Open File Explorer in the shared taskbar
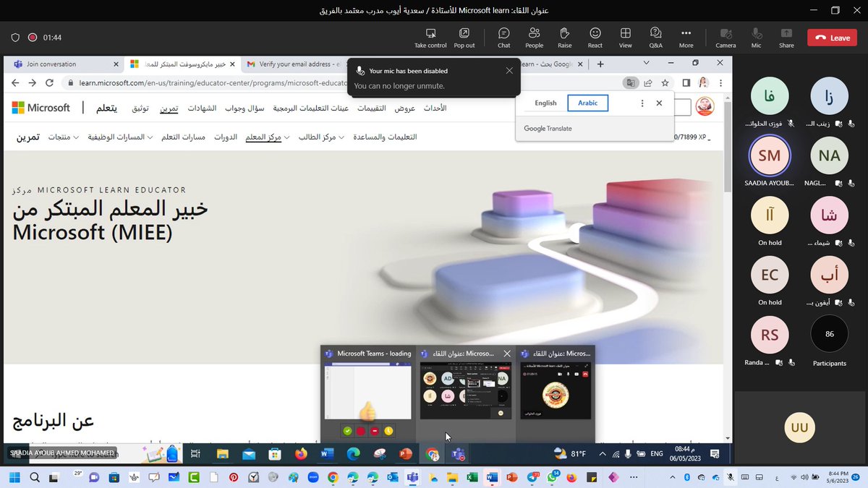Image resolution: width=868 pixels, height=488 pixels. point(222,454)
